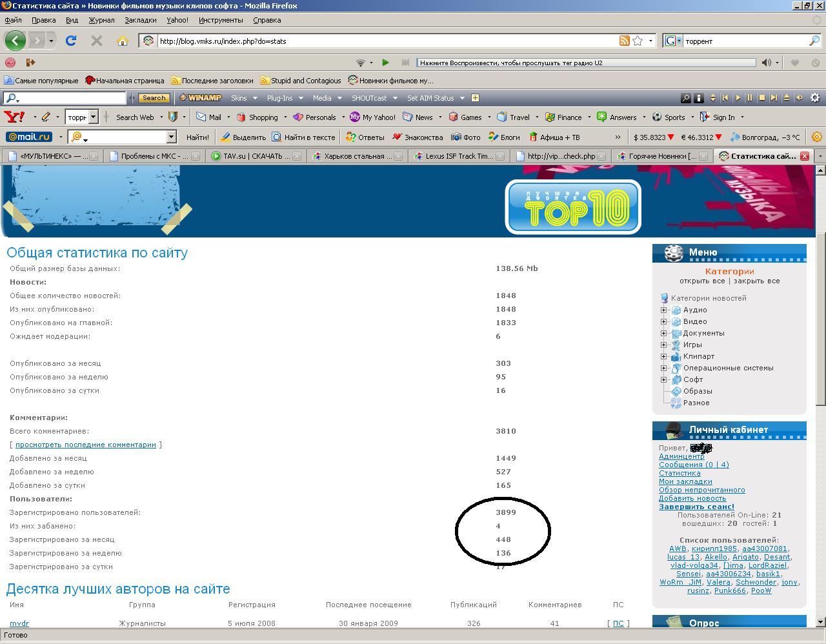Expand the Документы category tree node
Viewport: 826px width, 644px height.
pos(663,333)
